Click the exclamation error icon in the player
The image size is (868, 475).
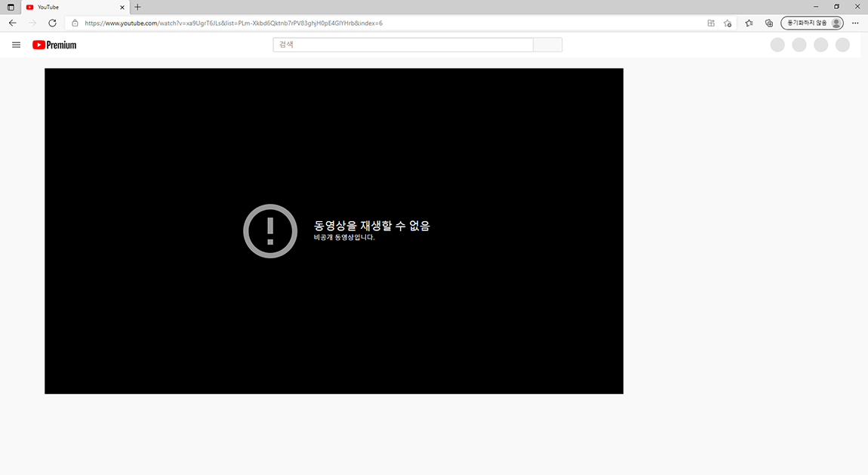[270, 231]
